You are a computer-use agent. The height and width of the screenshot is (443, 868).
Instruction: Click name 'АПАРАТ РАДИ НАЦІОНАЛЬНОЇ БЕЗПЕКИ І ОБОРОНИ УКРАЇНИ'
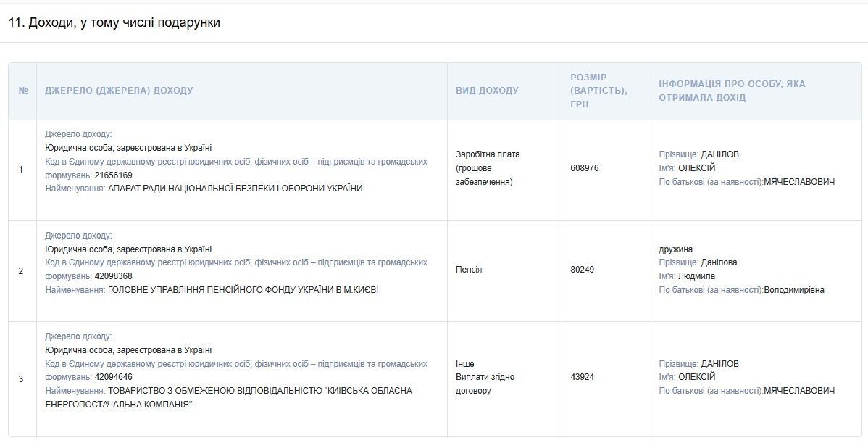(x=235, y=189)
